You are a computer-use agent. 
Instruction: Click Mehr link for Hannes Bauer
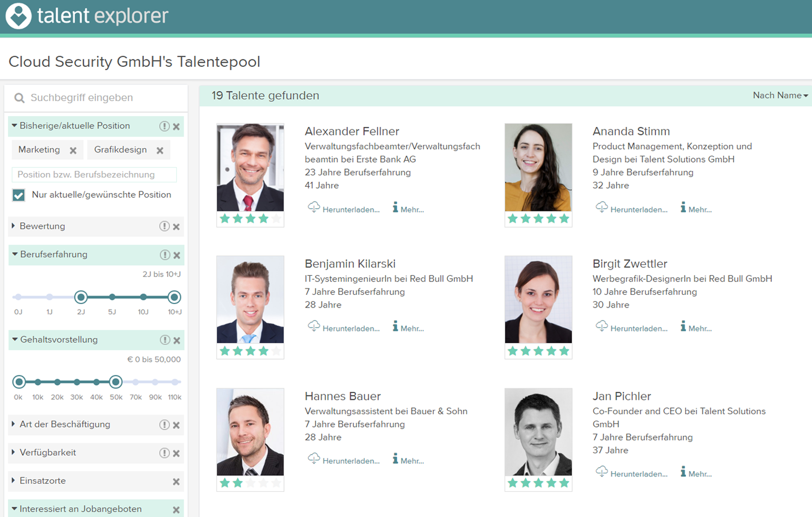point(412,461)
